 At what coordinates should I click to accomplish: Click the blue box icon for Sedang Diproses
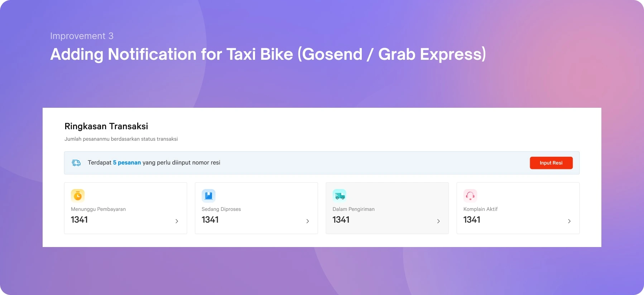[x=208, y=196]
